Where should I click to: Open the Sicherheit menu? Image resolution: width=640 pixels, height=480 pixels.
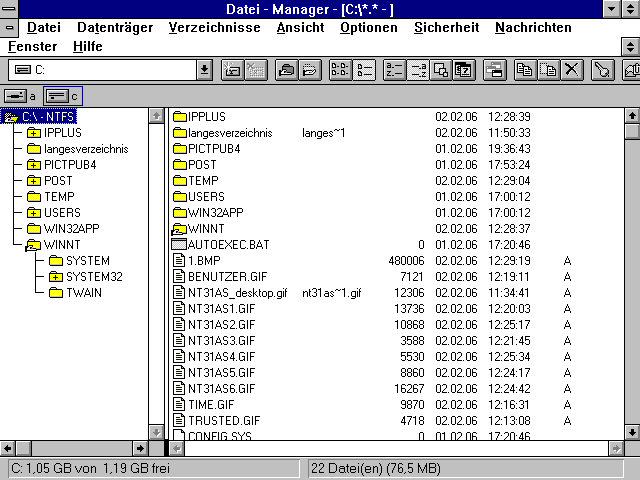[447, 27]
